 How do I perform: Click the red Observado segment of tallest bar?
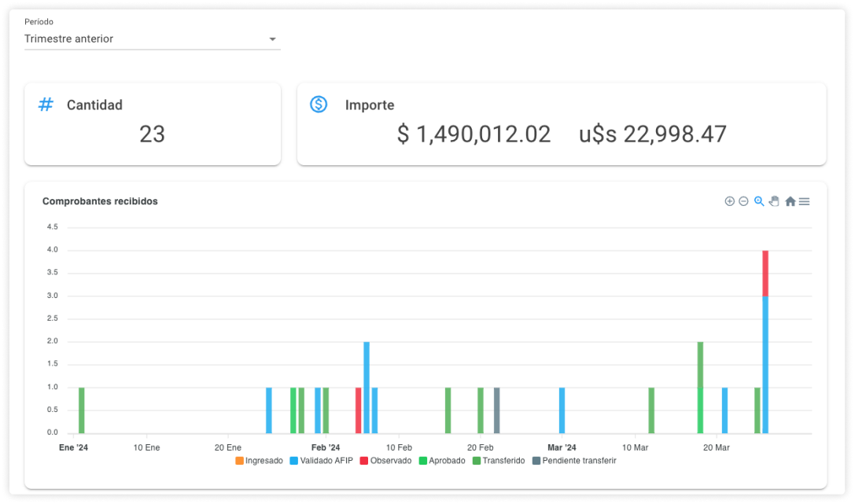[765, 273]
